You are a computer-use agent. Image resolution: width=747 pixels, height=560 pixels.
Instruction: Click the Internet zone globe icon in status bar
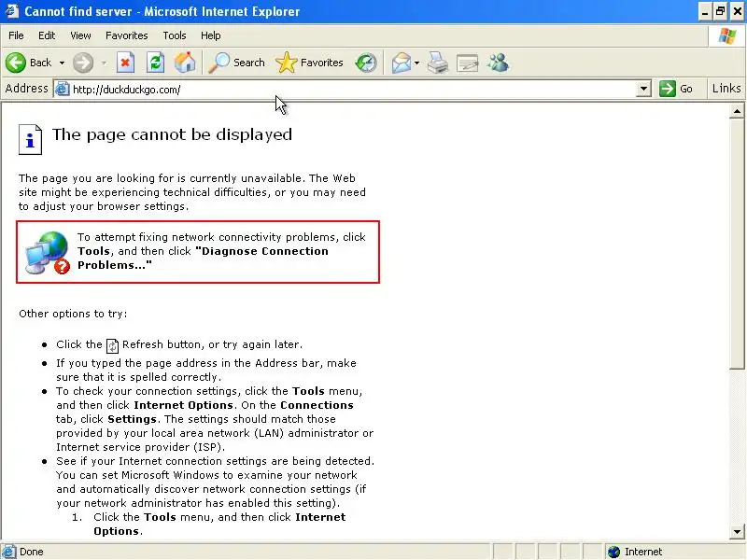pyautogui.click(x=614, y=552)
